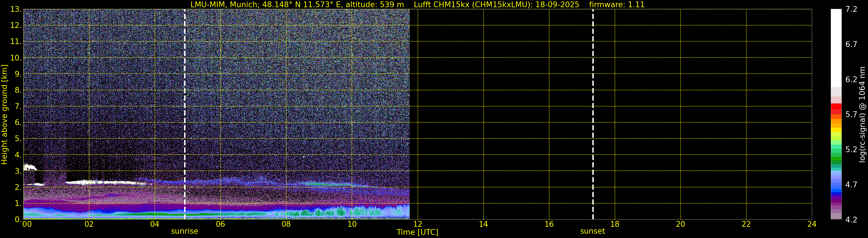Click the small white speck near 4 km at 08:30 UTC
The height and width of the screenshot is (238, 868).
point(304,157)
